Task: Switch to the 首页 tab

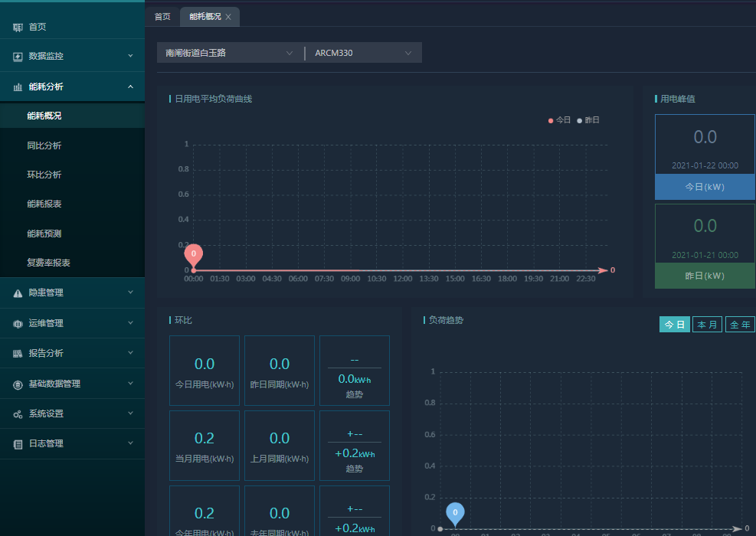Action: (x=162, y=16)
